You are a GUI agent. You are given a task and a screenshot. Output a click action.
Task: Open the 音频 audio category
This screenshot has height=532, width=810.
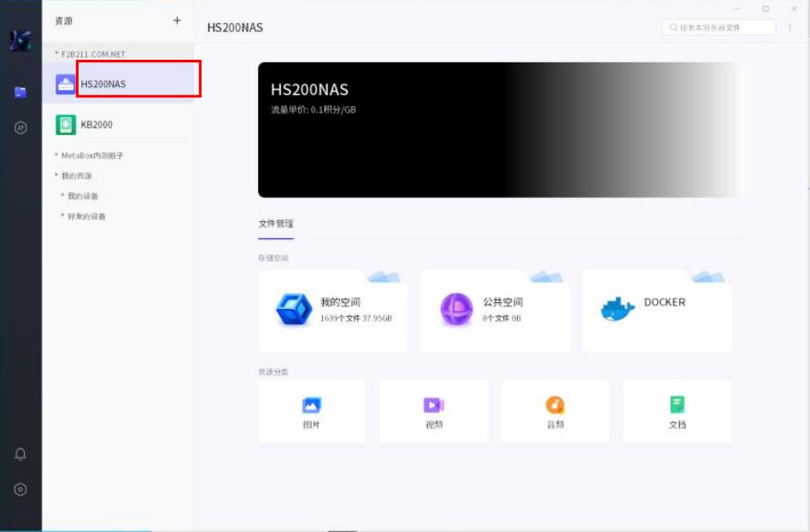pyautogui.click(x=555, y=412)
